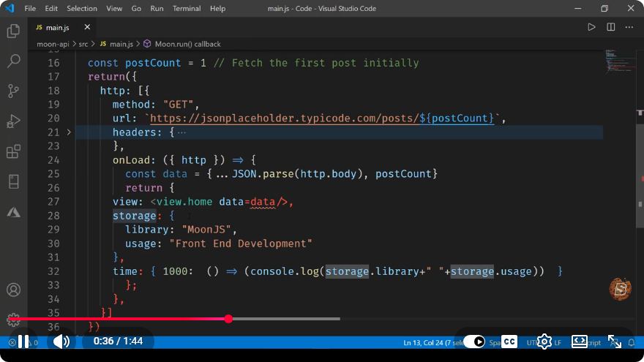The width and height of the screenshot is (644, 362).
Task: Open the Run and Debug view
Action: point(13,121)
